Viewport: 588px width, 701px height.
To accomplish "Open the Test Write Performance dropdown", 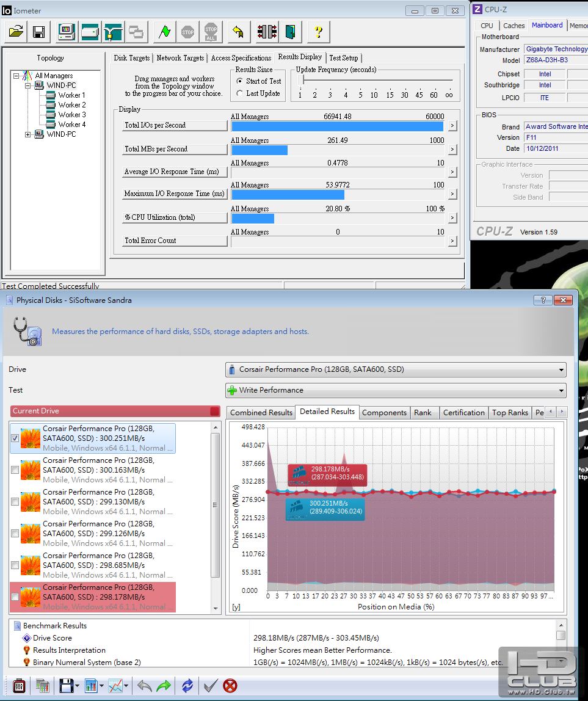I will click(x=396, y=390).
